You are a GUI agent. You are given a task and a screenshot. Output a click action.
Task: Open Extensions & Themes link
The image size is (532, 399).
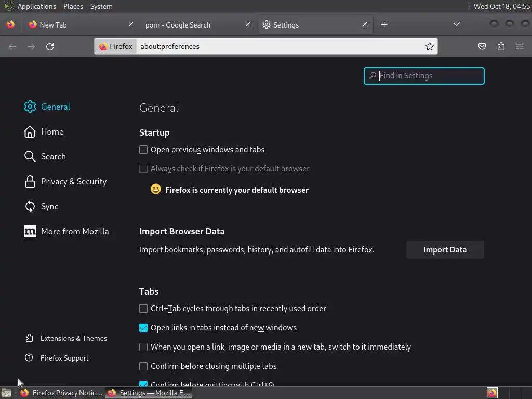click(73, 338)
